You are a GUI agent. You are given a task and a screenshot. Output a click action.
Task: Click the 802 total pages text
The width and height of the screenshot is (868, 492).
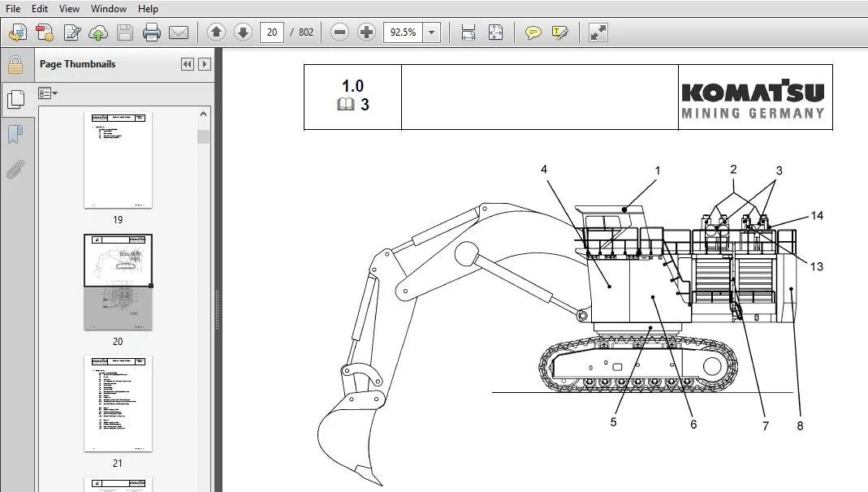(306, 32)
